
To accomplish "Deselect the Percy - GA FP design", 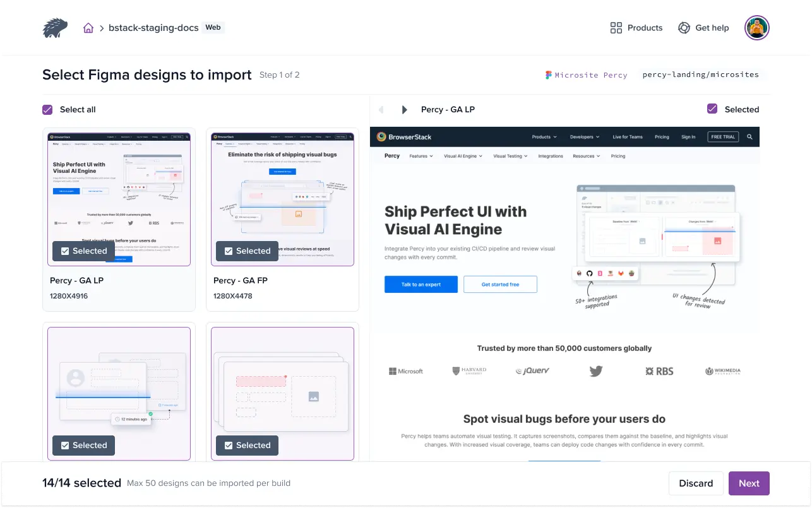I will point(247,251).
